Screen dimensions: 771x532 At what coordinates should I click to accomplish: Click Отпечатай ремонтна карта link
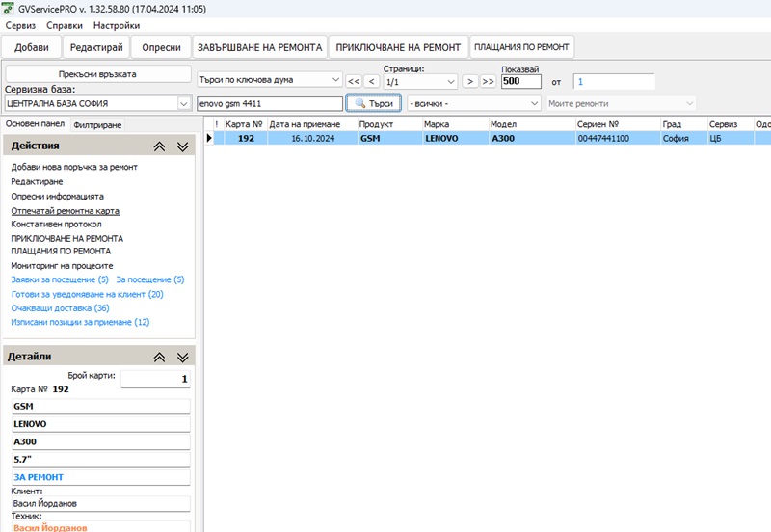65,211
